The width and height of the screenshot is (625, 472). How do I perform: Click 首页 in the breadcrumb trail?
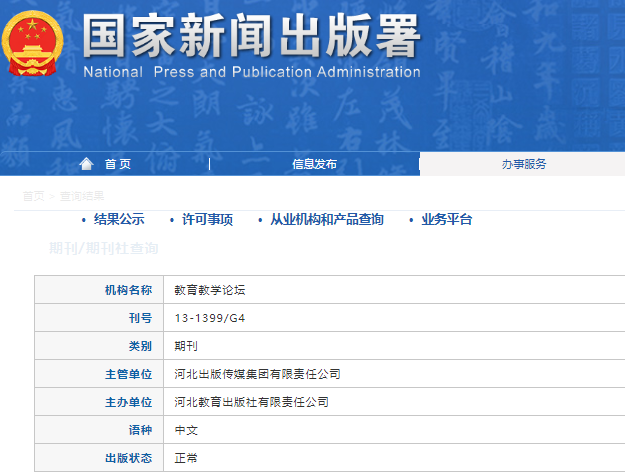tap(33, 196)
